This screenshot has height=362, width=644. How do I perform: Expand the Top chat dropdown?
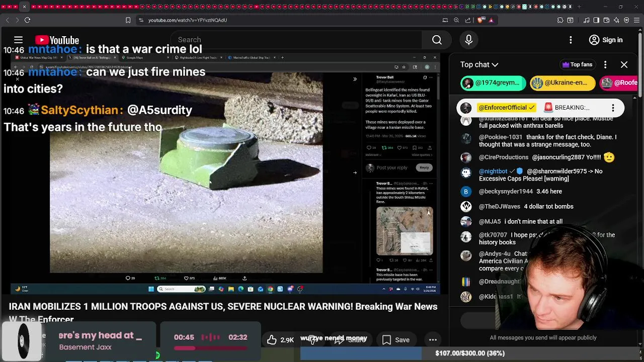click(x=479, y=64)
